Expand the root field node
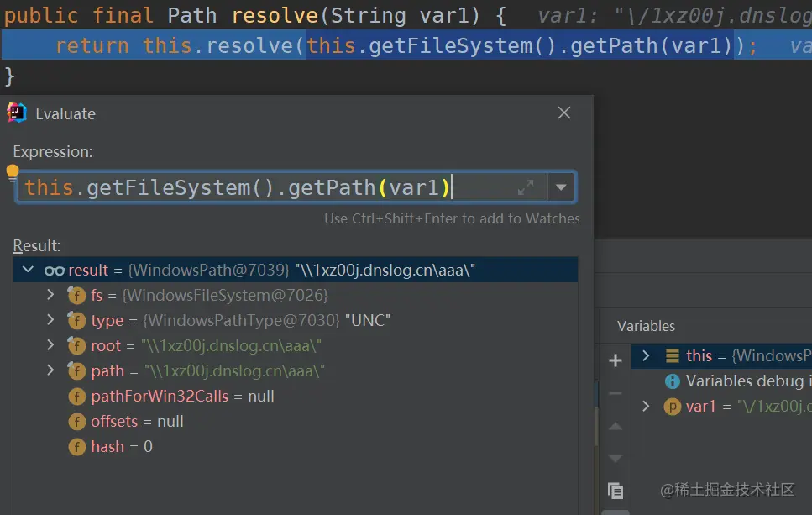This screenshot has height=515, width=812. [50, 344]
